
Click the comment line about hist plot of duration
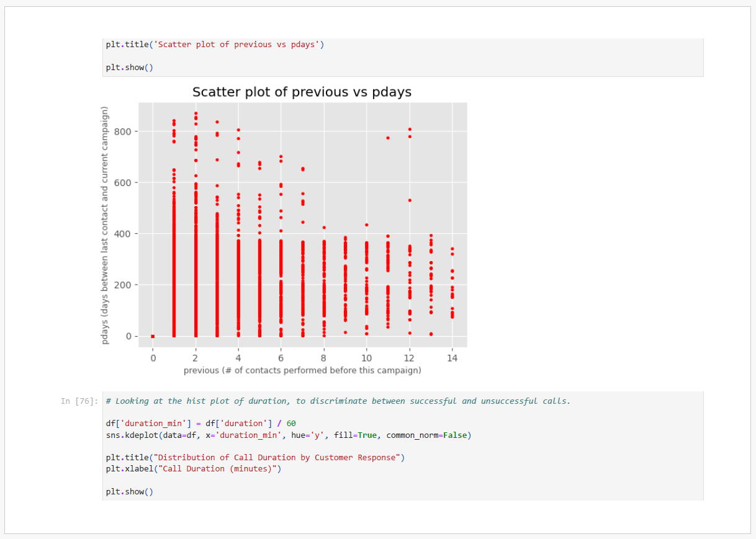click(338, 401)
